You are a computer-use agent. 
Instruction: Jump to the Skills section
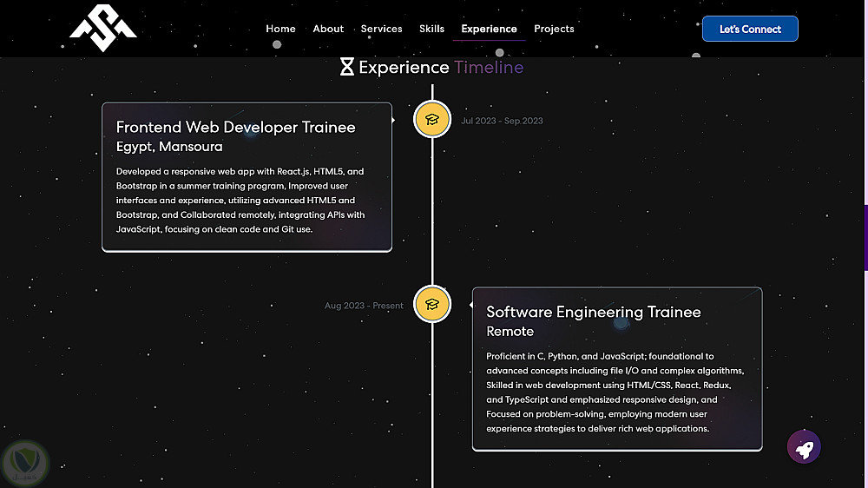431,29
